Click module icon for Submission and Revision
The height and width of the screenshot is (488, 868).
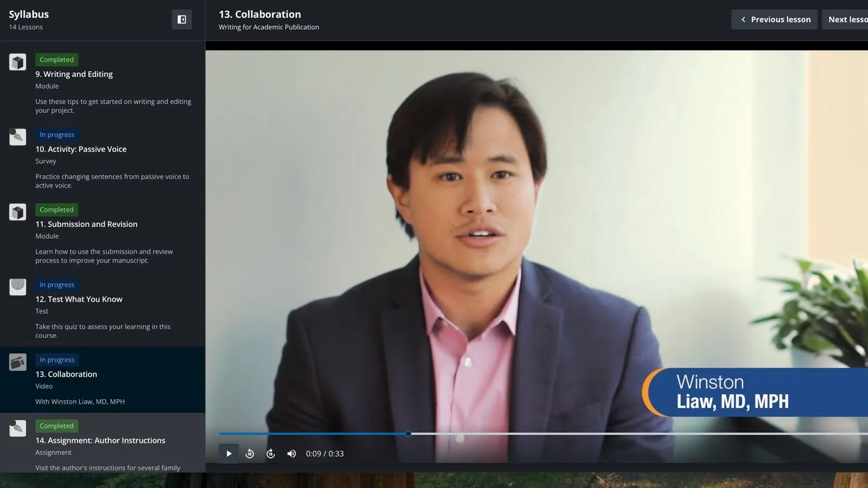click(17, 212)
